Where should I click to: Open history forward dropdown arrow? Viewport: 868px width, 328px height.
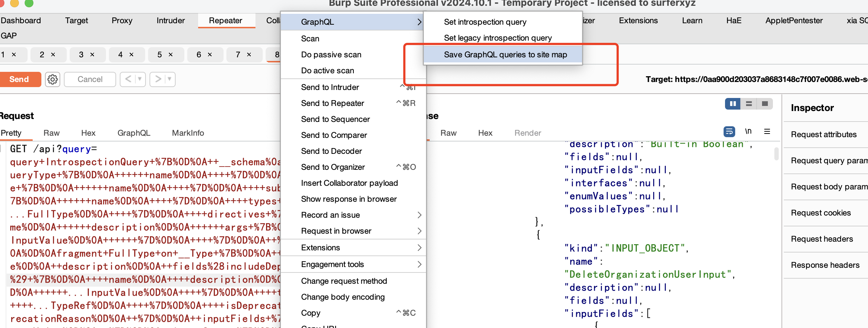click(x=169, y=79)
